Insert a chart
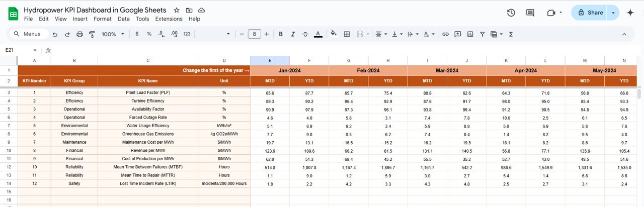Image resolution: width=644 pixels, height=207 pixels. (470, 34)
